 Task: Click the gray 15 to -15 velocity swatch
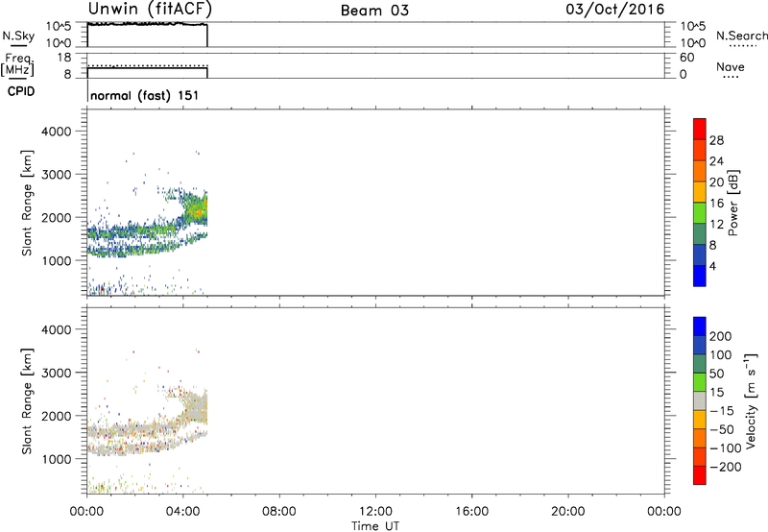pyautogui.click(x=700, y=400)
